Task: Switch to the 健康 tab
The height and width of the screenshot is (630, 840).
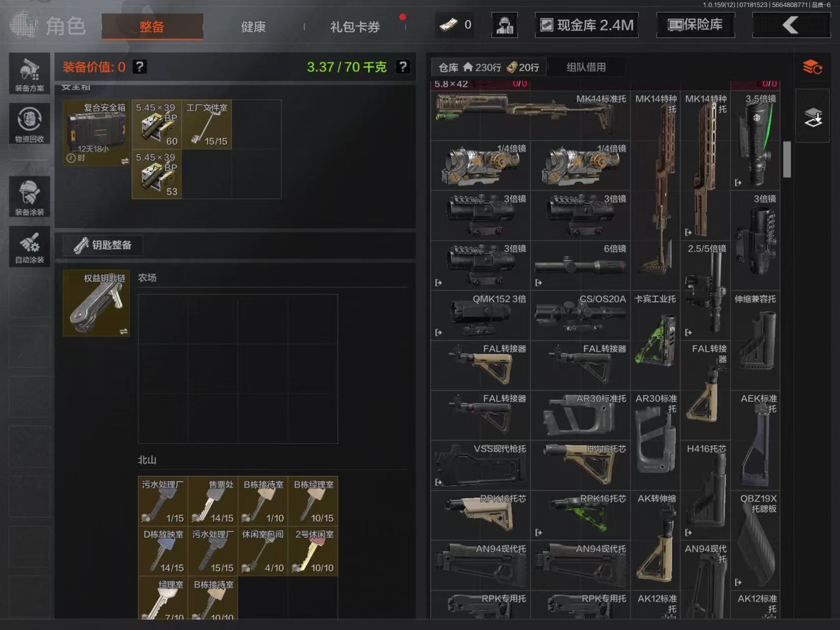Action: 253,27
